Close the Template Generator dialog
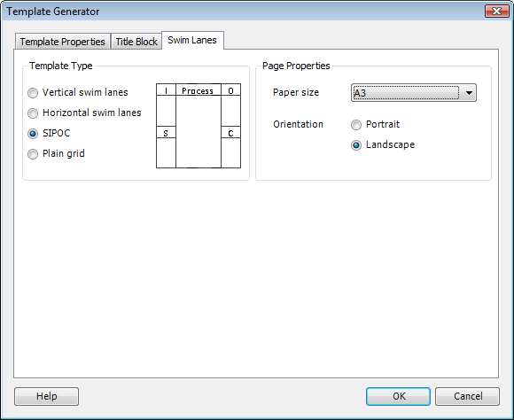 point(497,11)
